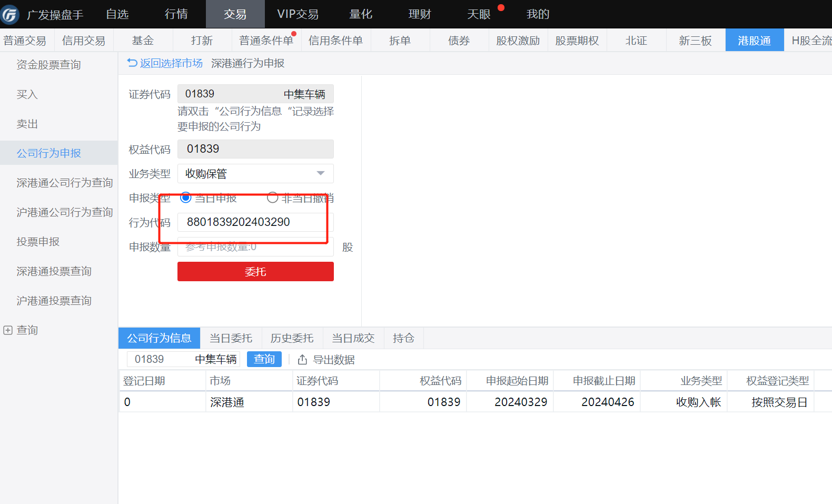Click the 权益代码 field showing 01839
Viewport: 832px width, 504px height.
255,149
